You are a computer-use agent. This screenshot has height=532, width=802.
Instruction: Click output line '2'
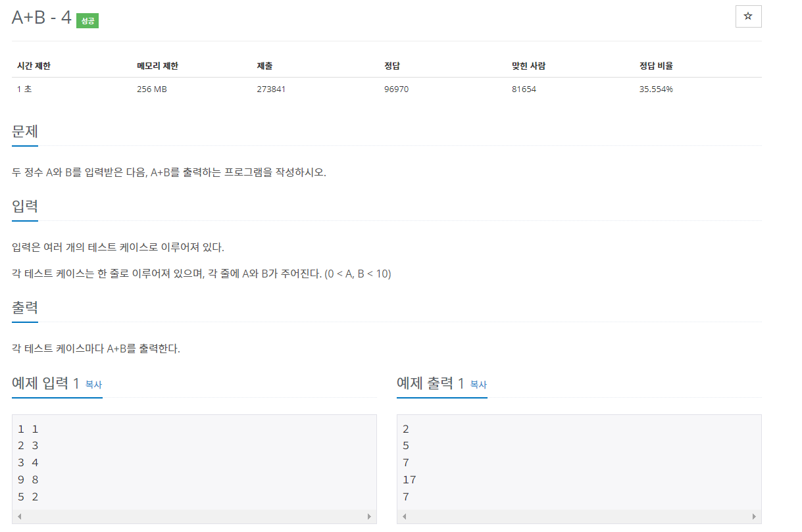click(406, 429)
